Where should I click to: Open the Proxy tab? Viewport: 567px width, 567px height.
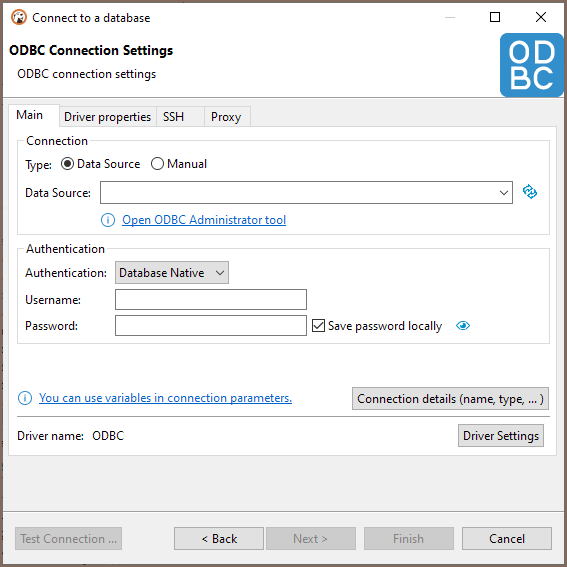pyautogui.click(x=226, y=117)
